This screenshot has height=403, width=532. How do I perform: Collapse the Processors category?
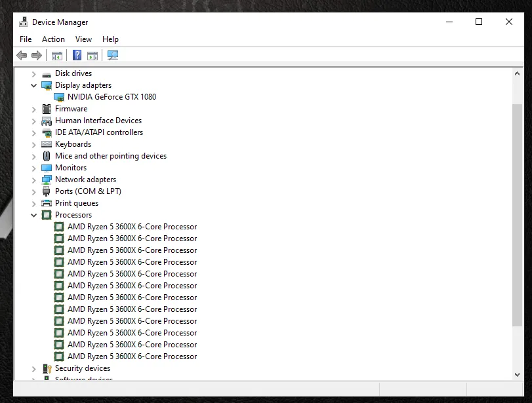pos(34,214)
